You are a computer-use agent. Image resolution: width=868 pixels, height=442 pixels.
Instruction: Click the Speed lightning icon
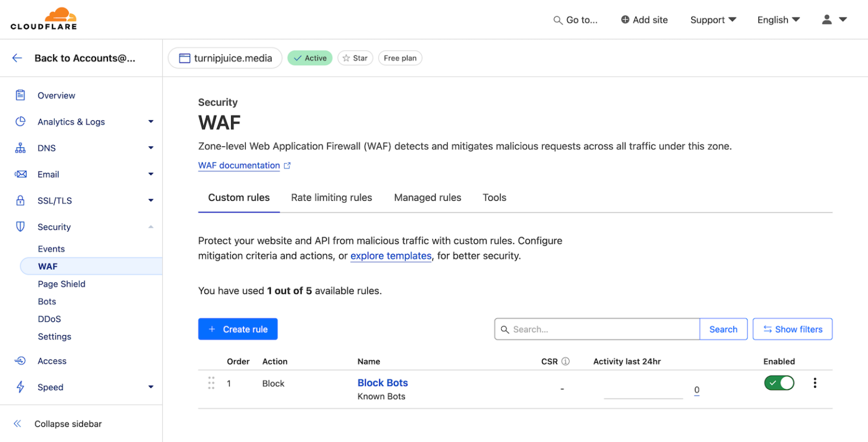[20, 387]
